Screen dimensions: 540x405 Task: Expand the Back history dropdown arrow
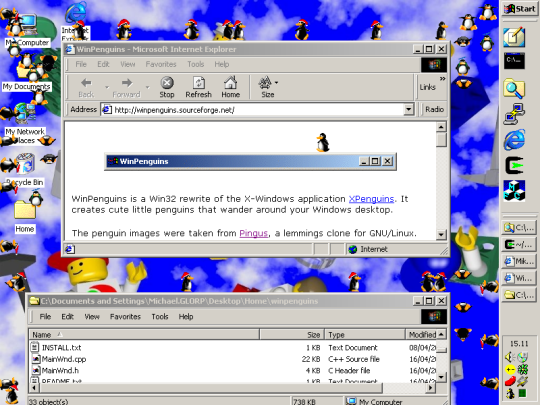107,87
